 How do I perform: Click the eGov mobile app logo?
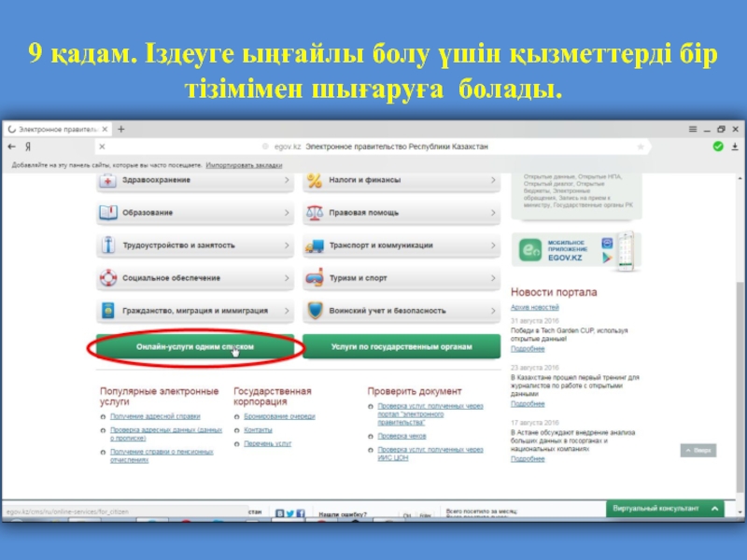530,250
